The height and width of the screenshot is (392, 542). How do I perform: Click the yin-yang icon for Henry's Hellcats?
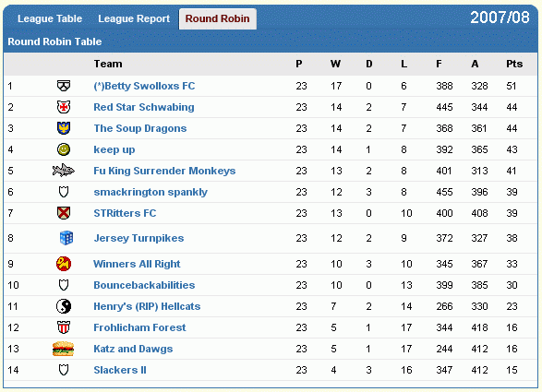click(x=64, y=306)
